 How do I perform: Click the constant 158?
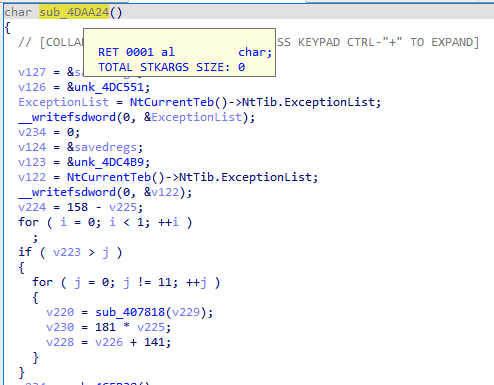(77, 207)
